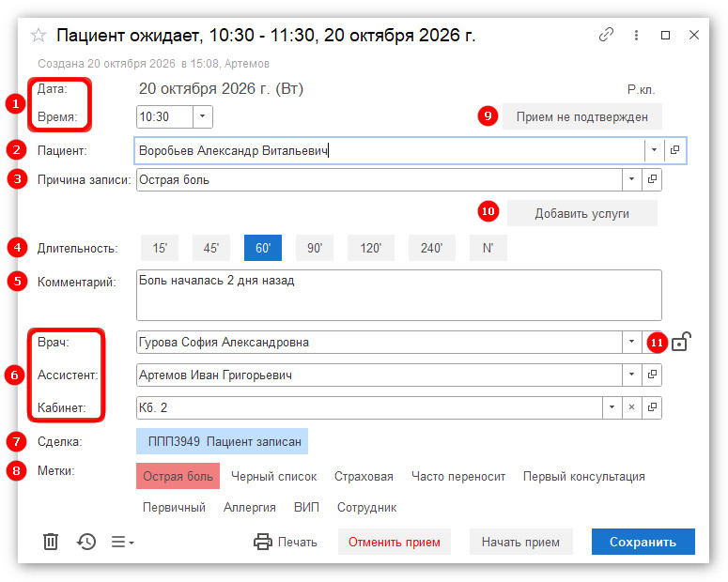
Task: Toggle the doctor lock icon
Action: (x=681, y=342)
